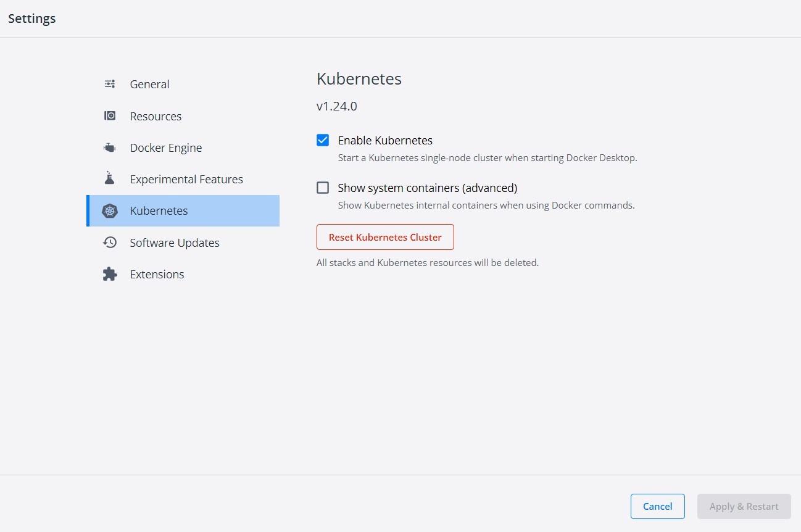Screen dimensions: 801x532
Task: Switch to the General settings section
Action: pyautogui.click(x=149, y=84)
